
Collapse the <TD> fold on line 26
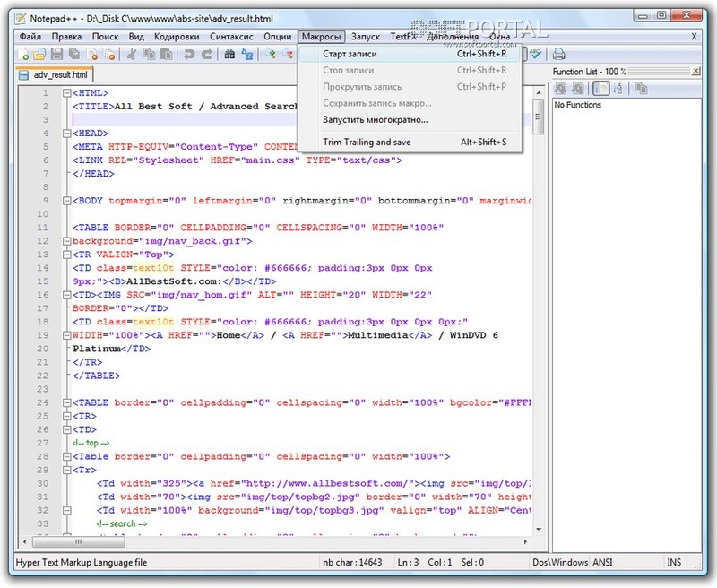tap(66, 430)
